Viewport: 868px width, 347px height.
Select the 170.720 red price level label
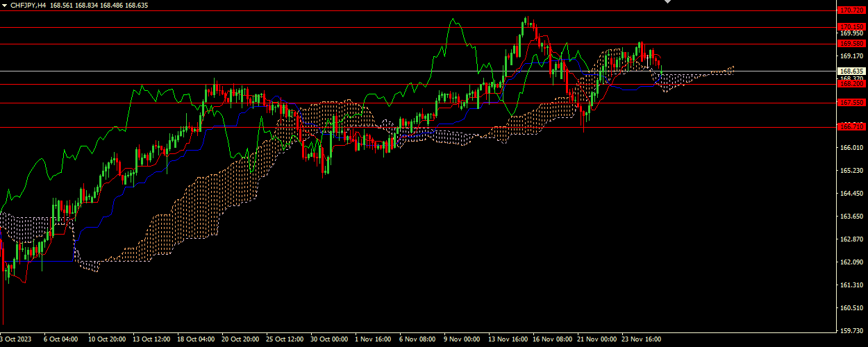click(851, 10)
